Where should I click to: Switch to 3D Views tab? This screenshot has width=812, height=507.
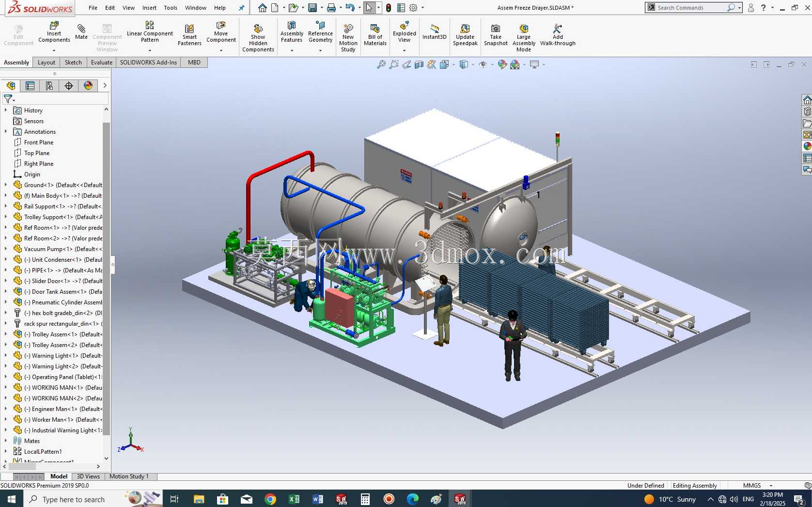pyautogui.click(x=88, y=476)
